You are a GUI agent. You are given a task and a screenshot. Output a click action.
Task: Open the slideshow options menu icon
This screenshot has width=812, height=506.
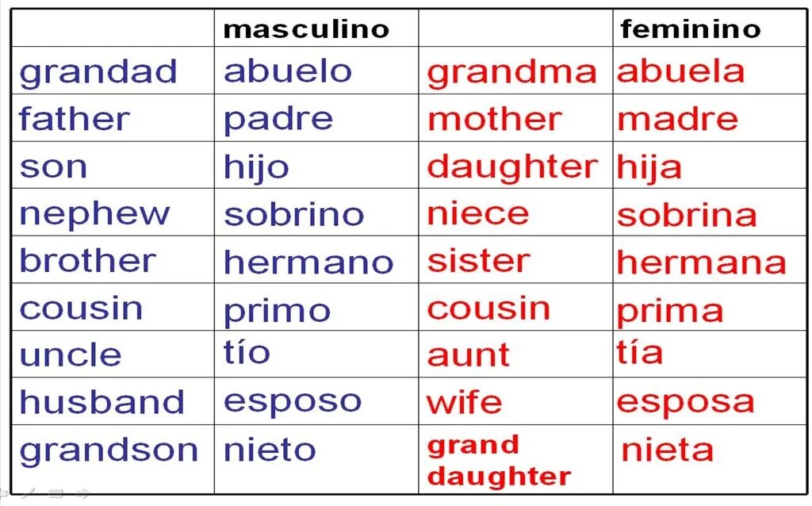[x=56, y=493]
